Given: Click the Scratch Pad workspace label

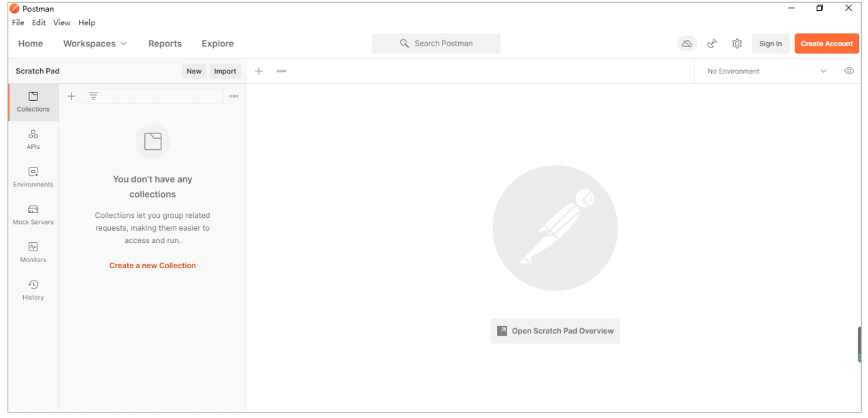Looking at the screenshot, I should (x=37, y=71).
